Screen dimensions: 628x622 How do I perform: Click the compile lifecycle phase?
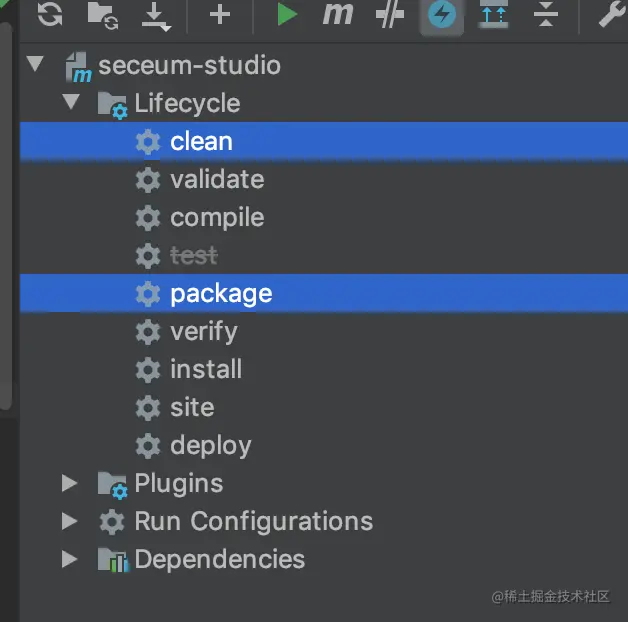point(216,217)
